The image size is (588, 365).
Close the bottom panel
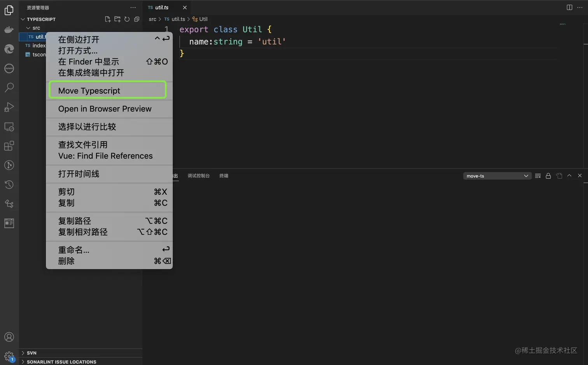tap(580, 176)
